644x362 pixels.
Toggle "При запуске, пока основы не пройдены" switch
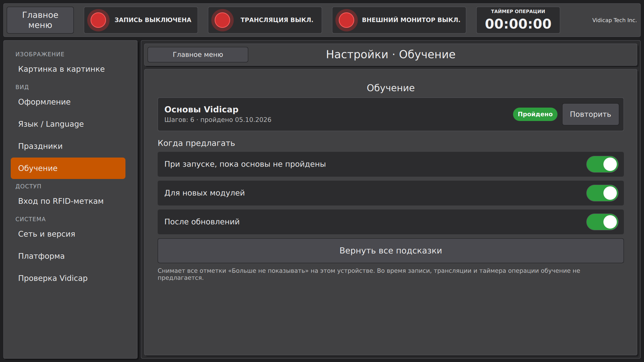(x=602, y=164)
